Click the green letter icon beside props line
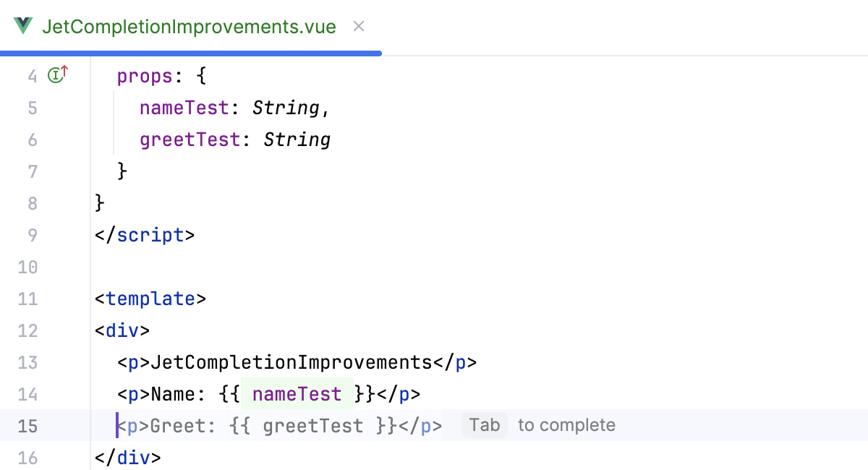Screen dimensions: 868x470 (55, 75)
